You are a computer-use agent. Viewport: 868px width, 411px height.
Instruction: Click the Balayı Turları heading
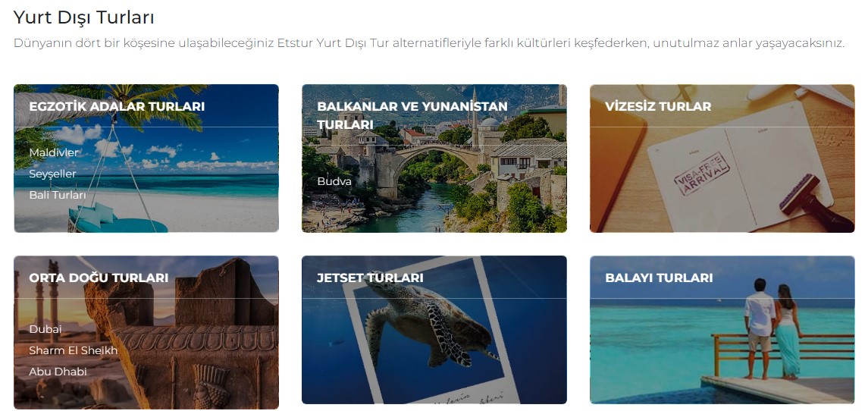[659, 278]
